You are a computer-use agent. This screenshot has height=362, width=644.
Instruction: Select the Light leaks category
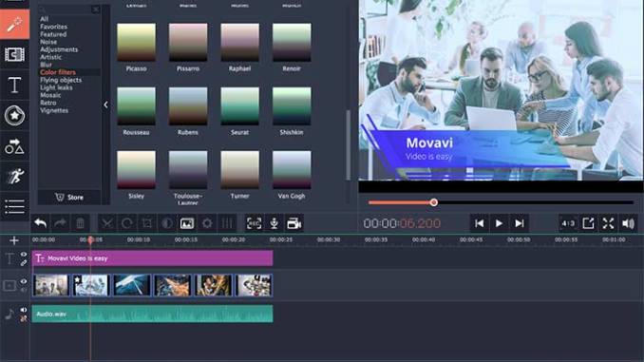coord(56,87)
